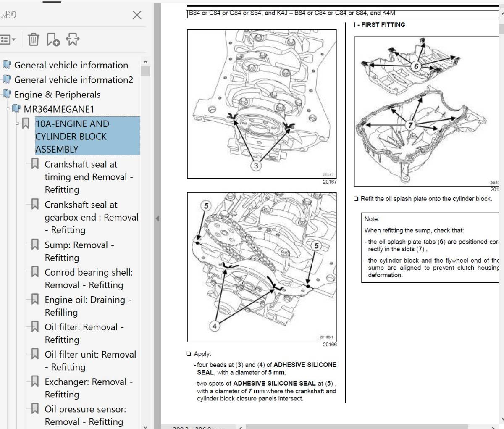Viewport: 504px width, 429px height.
Task: Click bookmark icon beside Crankshaft seal gearbox end
Action: 35,204
